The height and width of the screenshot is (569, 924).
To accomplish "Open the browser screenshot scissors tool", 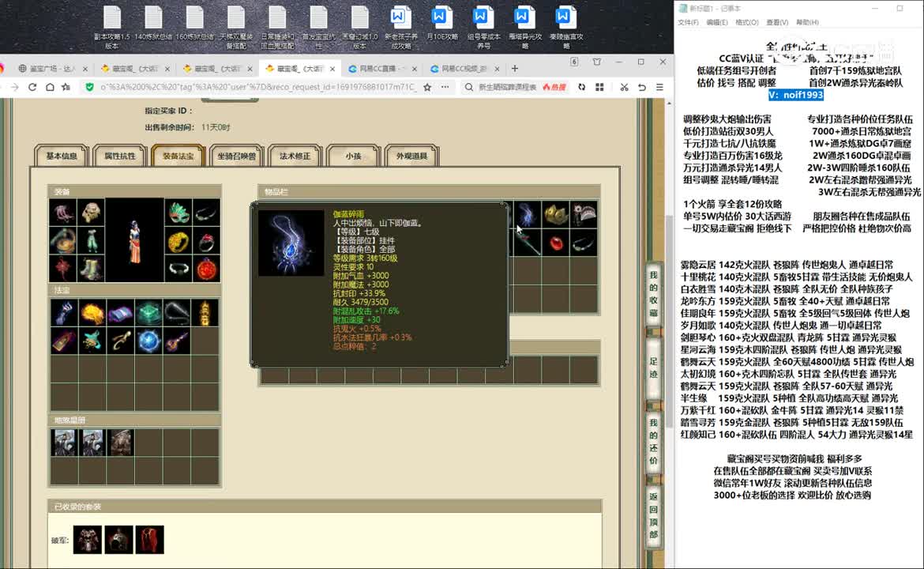I will [x=624, y=87].
